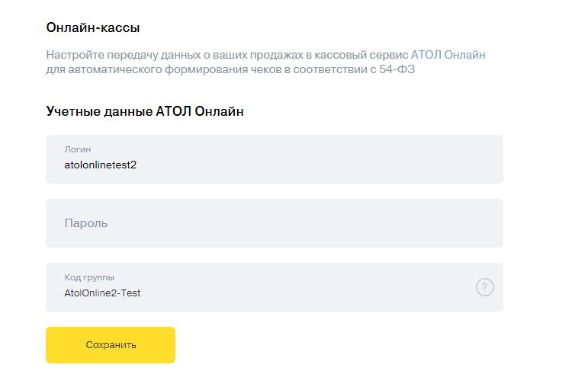Place cursor in atolonlinetest2 login text
The height and width of the screenshot is (371, 588).
pos(101,165)
